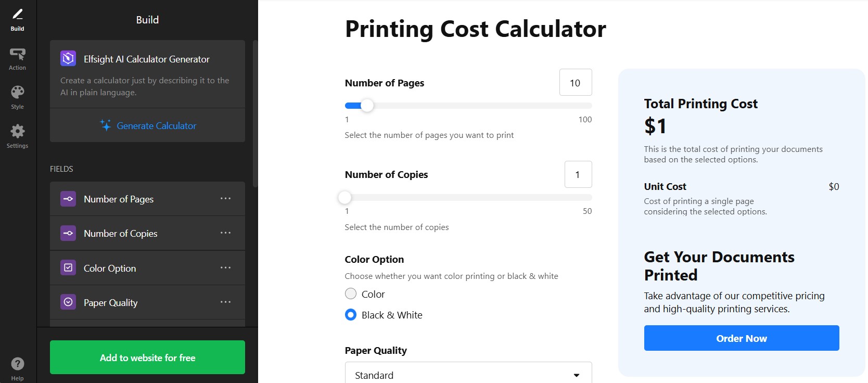Screen dimensions: 868x383
Task: Click the Color Option checkbox field icon
Action: click(x=68, y=267)
